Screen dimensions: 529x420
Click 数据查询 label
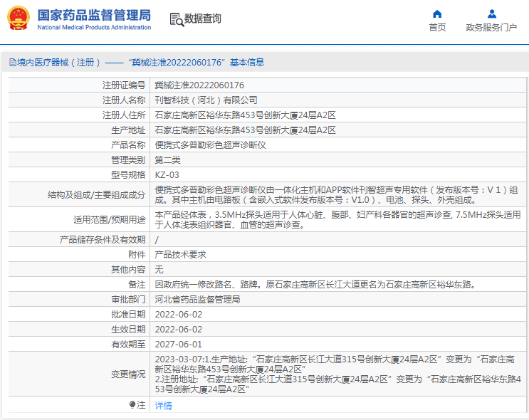[202, 19]
